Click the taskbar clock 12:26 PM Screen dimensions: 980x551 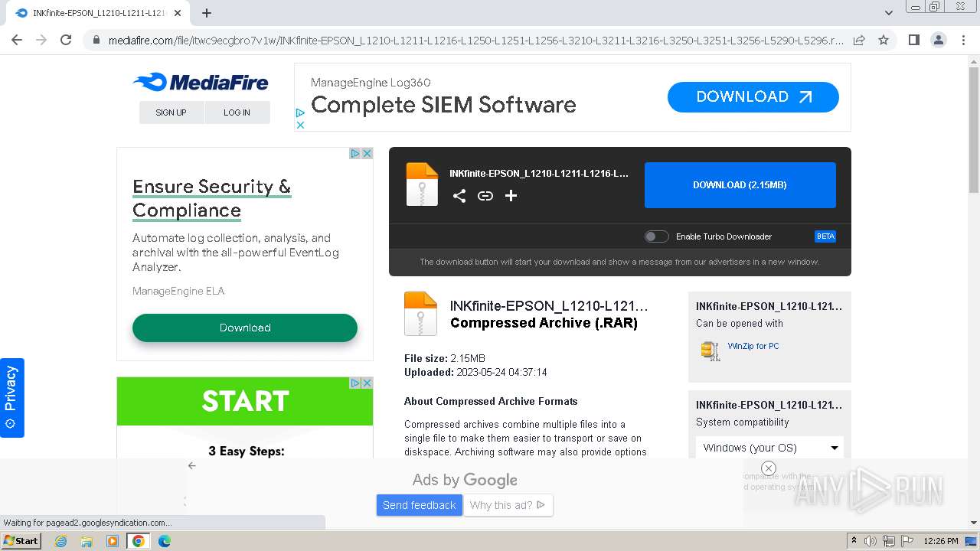click(x=941, y=541)
